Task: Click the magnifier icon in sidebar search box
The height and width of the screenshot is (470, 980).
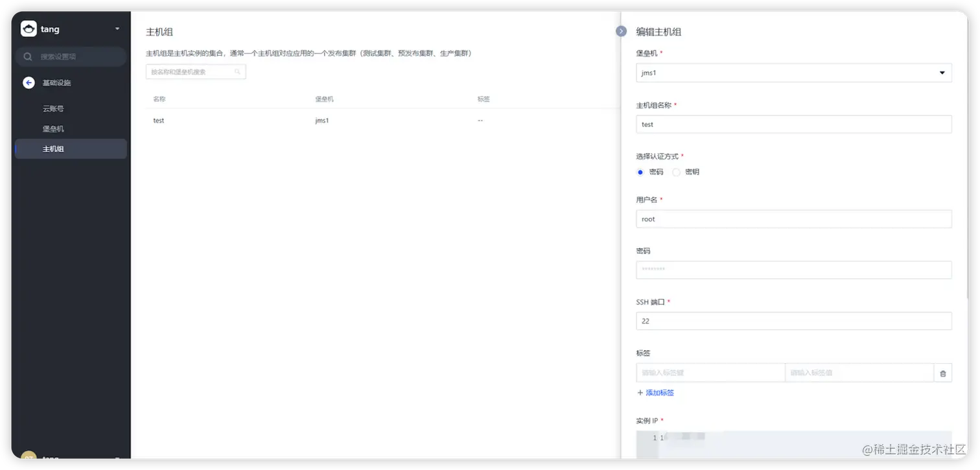Action: pyautogui.click(x=27, y=56)
